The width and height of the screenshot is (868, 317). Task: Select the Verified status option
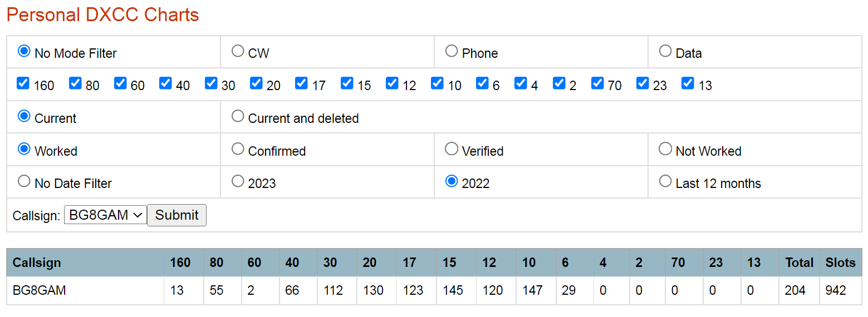click(x=452, y=149)
